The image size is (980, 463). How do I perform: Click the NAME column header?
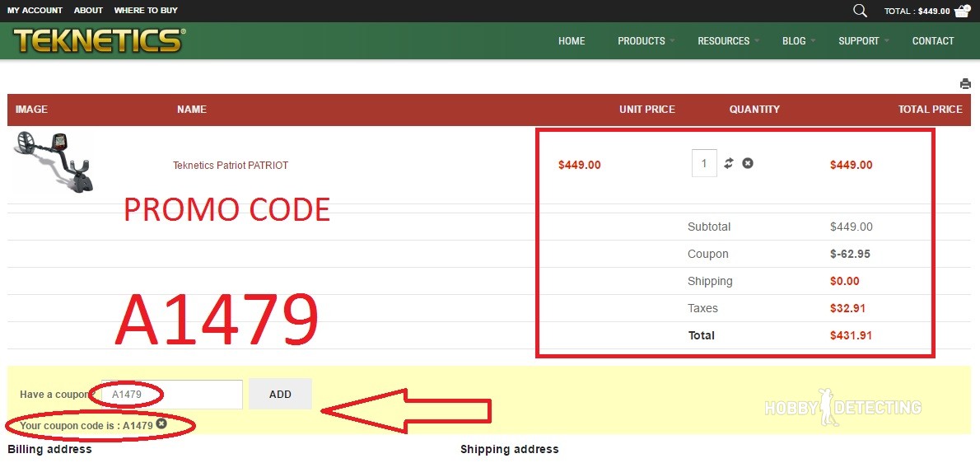(191, 110)
